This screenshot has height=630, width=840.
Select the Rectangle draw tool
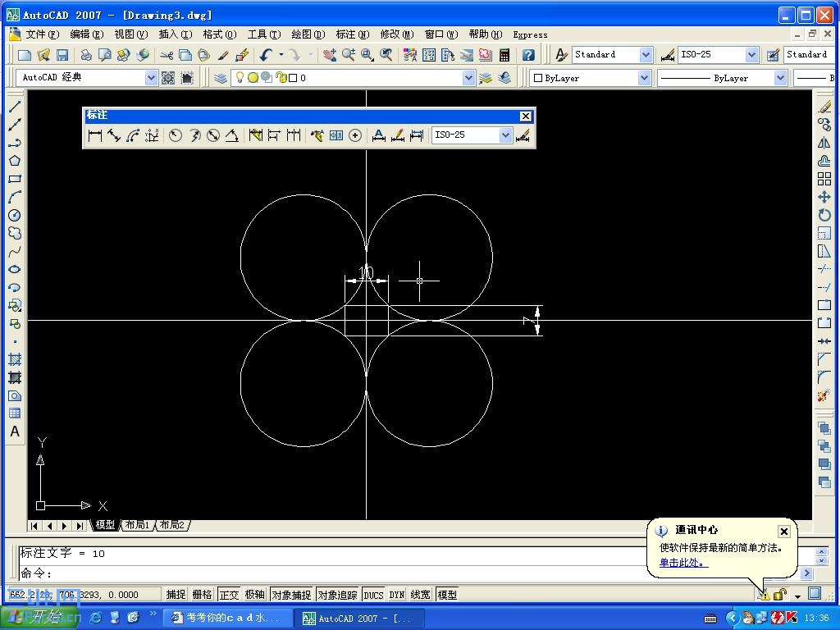pos(15,179)
